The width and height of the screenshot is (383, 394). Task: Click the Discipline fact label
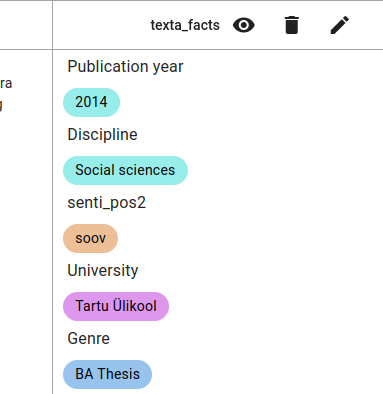click(102, 135)
